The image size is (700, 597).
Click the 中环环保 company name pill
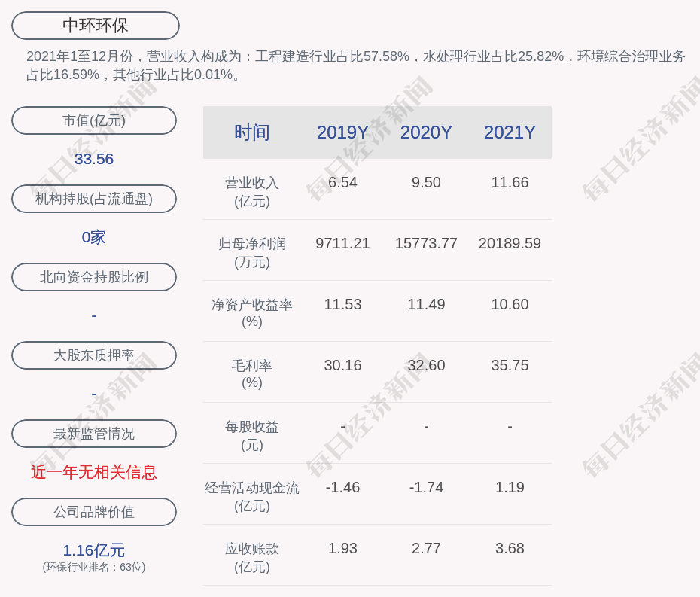(96, 26)
